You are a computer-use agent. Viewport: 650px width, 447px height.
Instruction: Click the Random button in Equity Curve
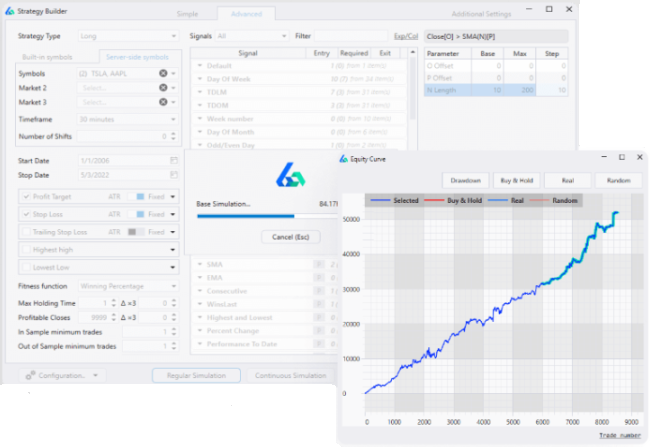point(618,180)
